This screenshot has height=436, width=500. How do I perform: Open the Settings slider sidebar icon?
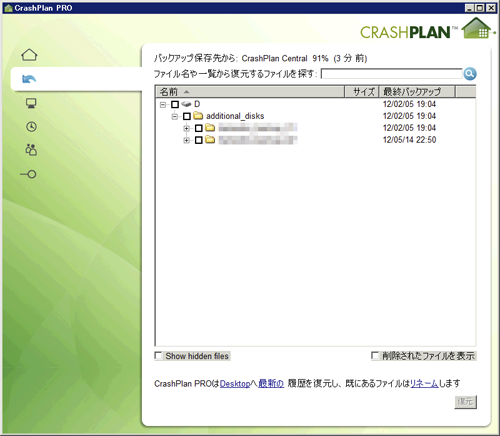point(29,174)
